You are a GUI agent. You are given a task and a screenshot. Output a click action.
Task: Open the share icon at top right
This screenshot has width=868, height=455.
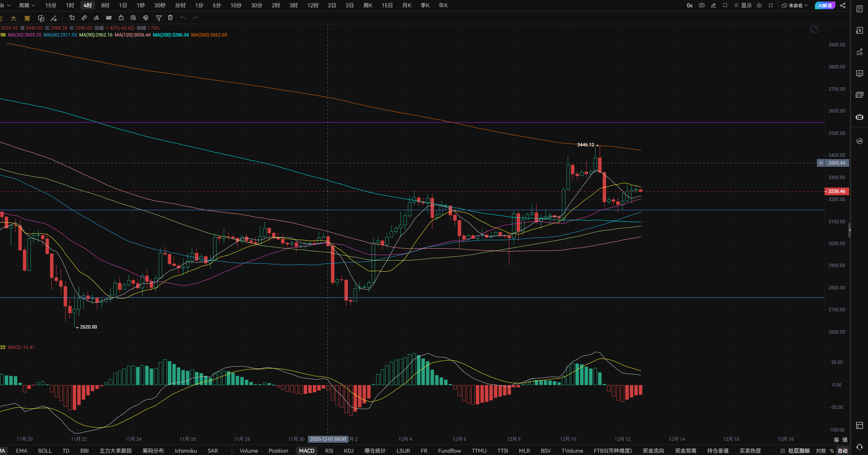pyautogui.click(x=843, y=5)
